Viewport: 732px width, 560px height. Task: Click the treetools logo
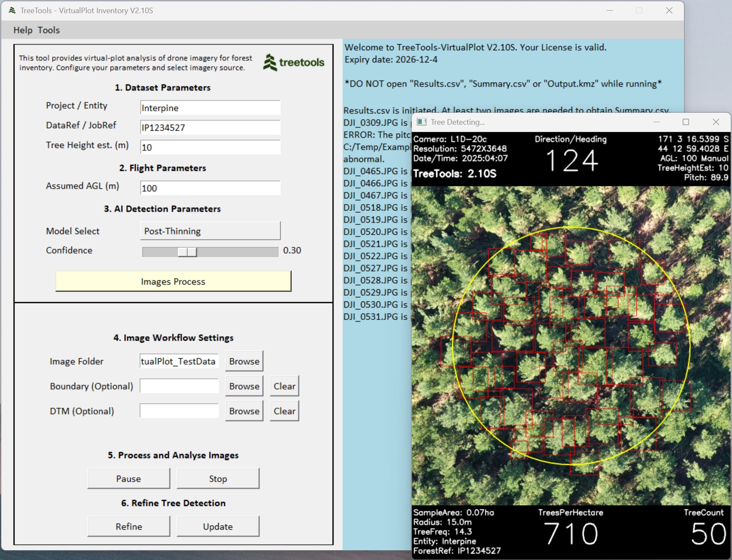[x=293, y=63]
